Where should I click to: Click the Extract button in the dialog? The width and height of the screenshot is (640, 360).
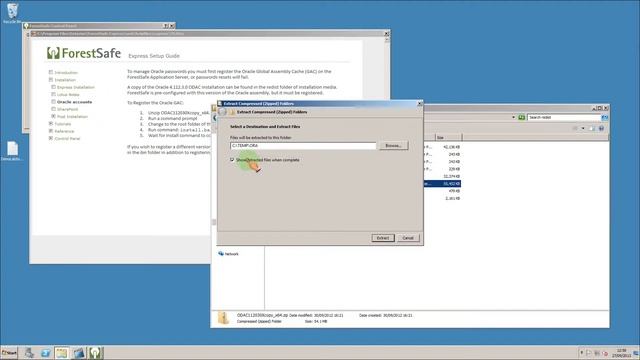pyautogui.click(x=382, y=238)
